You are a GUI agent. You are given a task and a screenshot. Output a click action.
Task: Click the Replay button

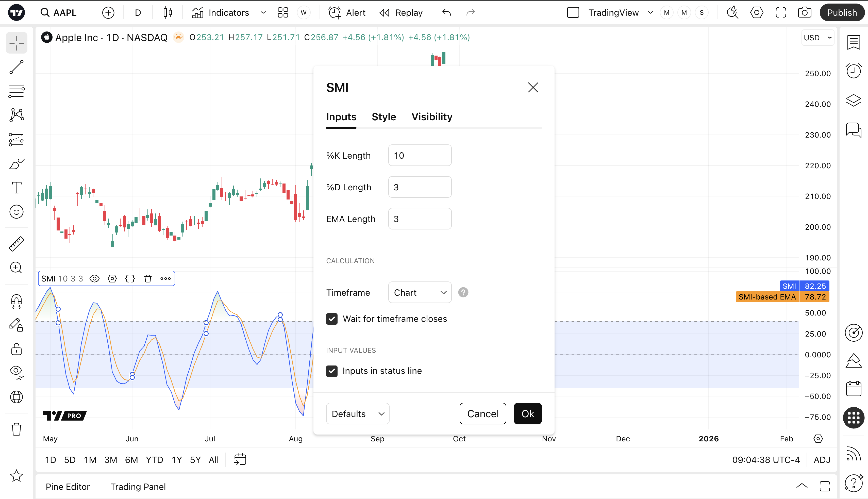tap(401, 13)
